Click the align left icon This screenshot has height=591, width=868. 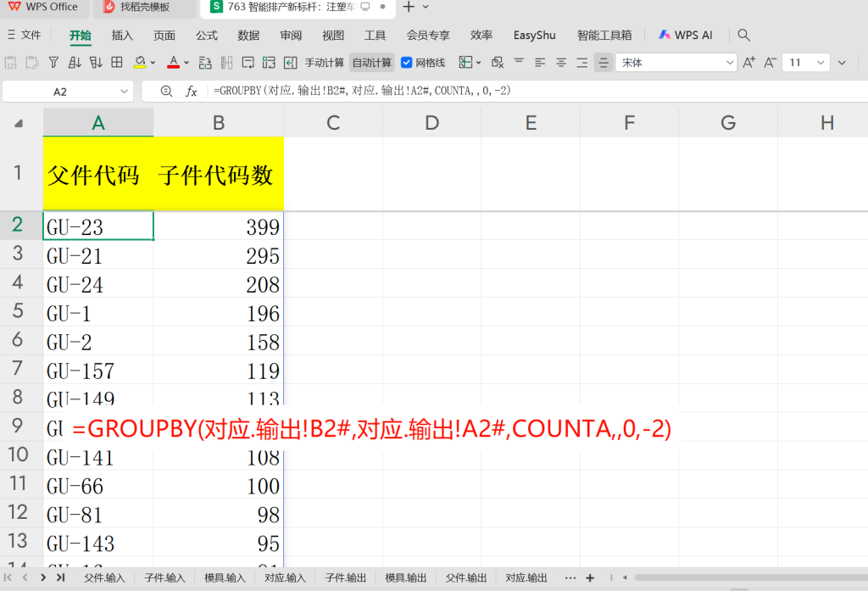(540, 63)
